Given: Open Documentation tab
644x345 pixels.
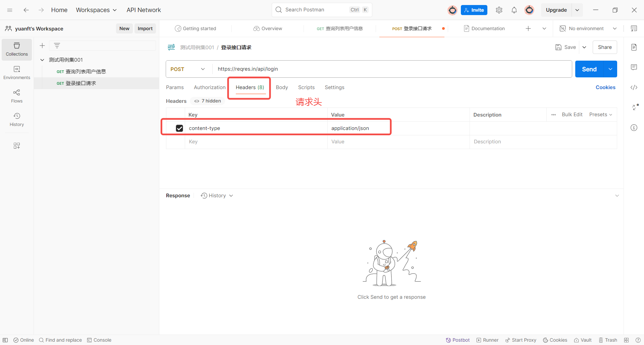Looking at the screenshot, I should (x=484, y=28).
